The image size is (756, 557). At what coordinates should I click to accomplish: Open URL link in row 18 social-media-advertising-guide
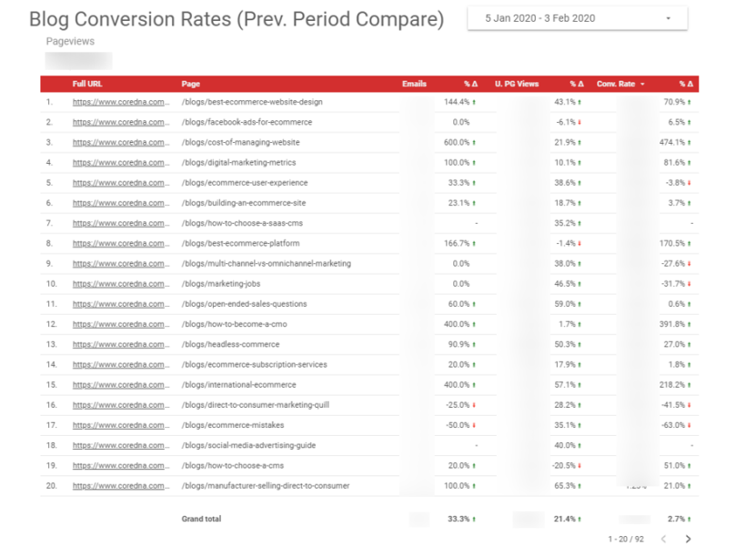(120, 446)
